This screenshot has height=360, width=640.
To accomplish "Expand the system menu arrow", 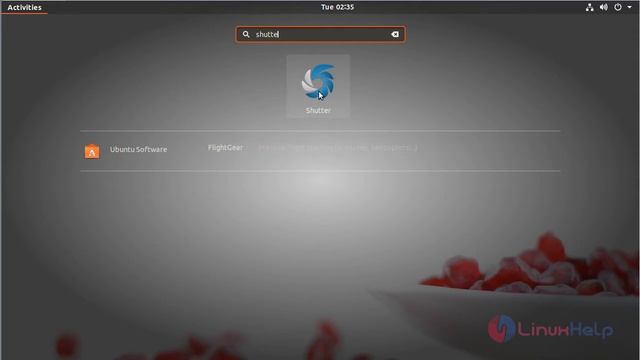I will [x=629, y=7].
